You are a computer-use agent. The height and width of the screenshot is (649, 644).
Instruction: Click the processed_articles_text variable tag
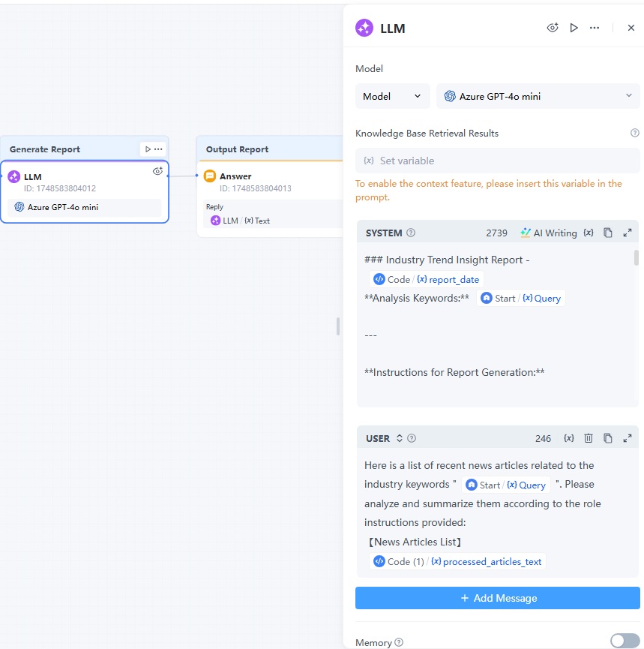coord(457,561)
